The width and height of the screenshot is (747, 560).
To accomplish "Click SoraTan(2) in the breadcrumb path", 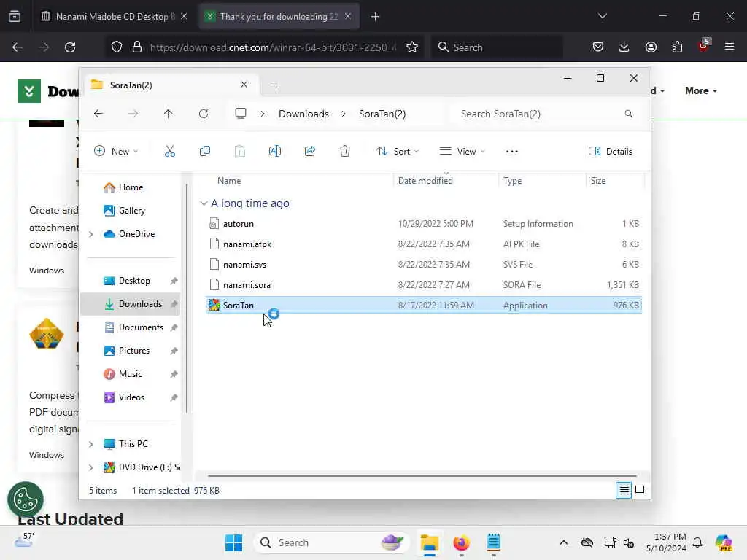I will pos(382,114).
